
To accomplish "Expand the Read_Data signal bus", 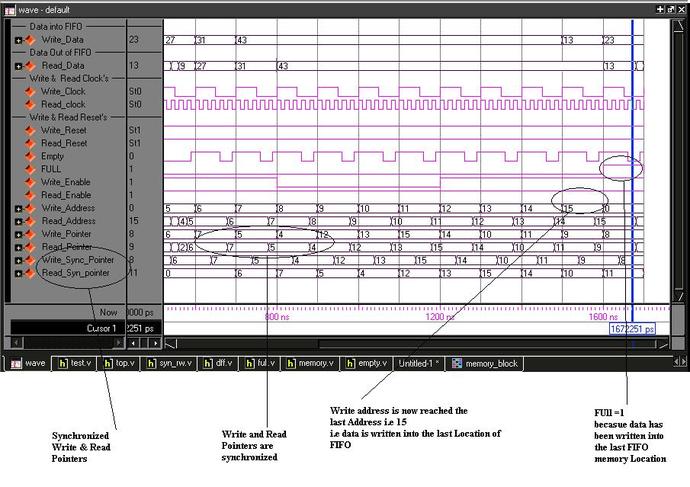I will [18, 66].
